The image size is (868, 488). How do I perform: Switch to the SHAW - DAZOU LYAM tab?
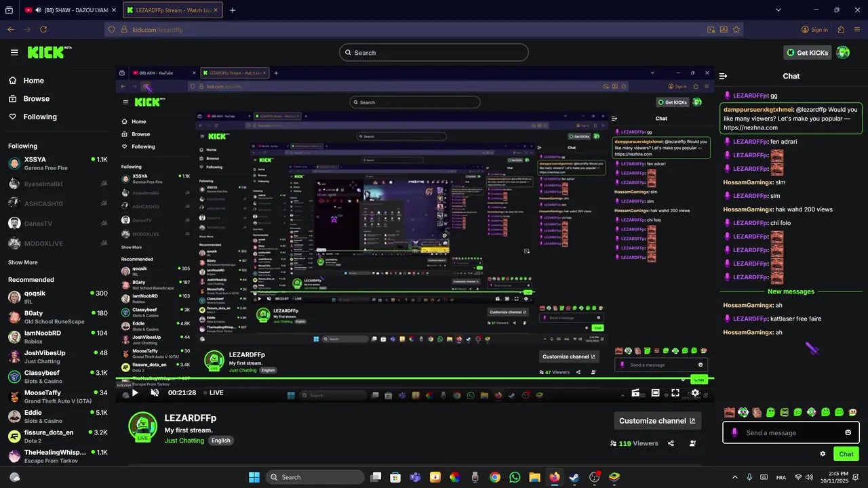[x=69, y=10]
